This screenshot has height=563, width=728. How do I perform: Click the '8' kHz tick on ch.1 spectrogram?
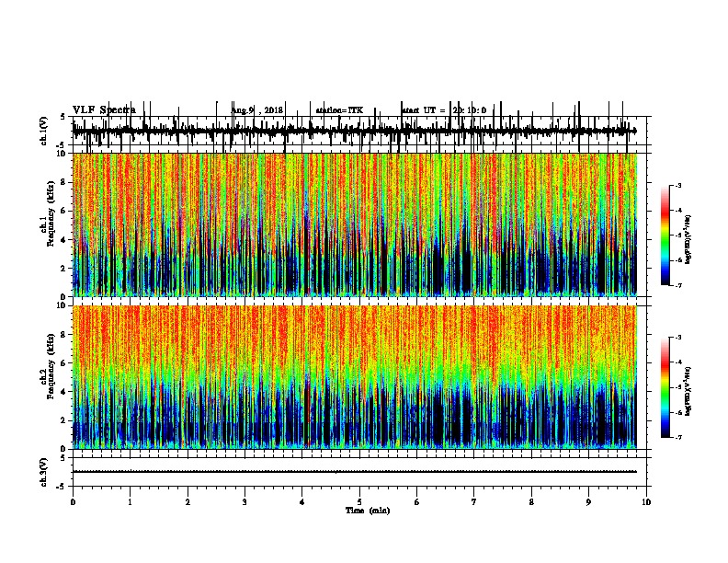tap(64, 182)
